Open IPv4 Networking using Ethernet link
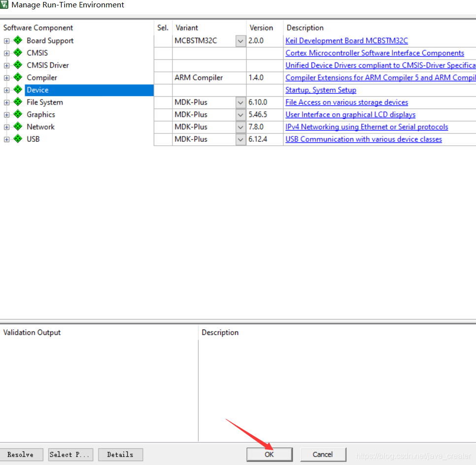The width and height of the screenshot is (476, 465). (367, 127)
